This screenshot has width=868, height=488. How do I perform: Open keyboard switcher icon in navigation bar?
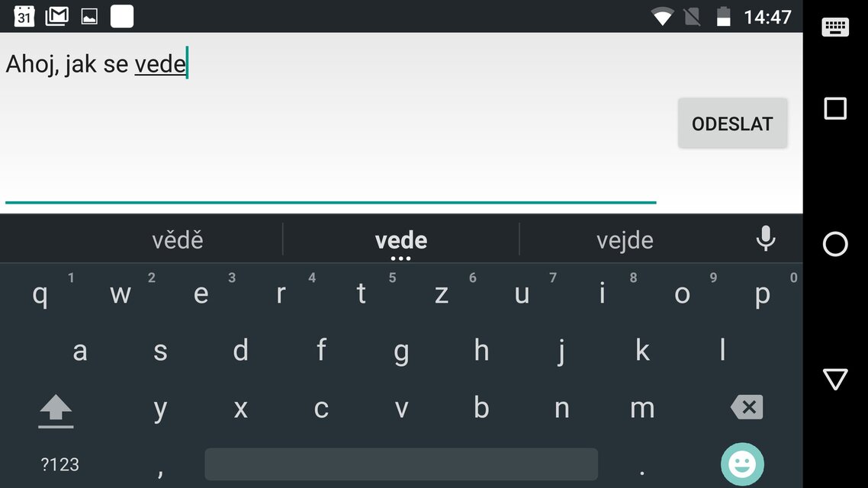click(834, 27)
